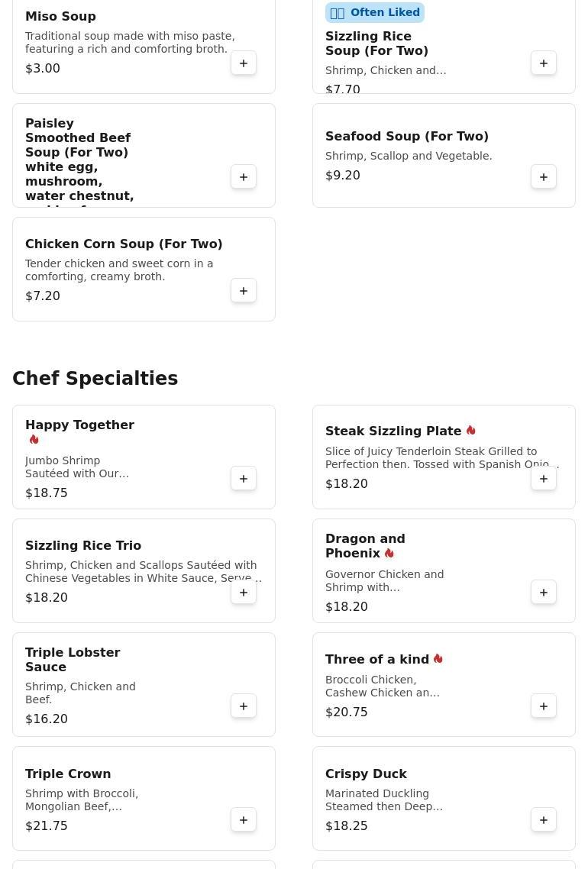
Task: Add Chicken Corn Soup with plus icon
Action: pyautogui.click(x=244, y=290)
